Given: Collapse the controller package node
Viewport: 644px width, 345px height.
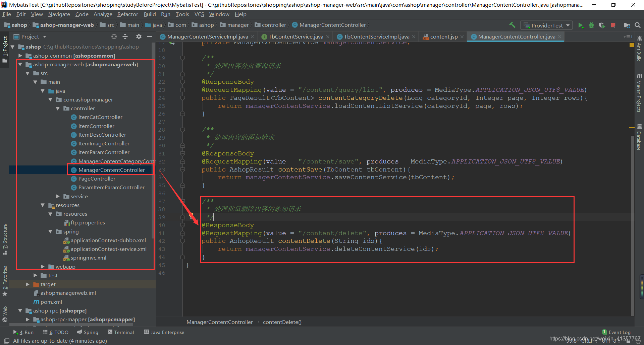Looking at the screenshot, I should [58, 109].
